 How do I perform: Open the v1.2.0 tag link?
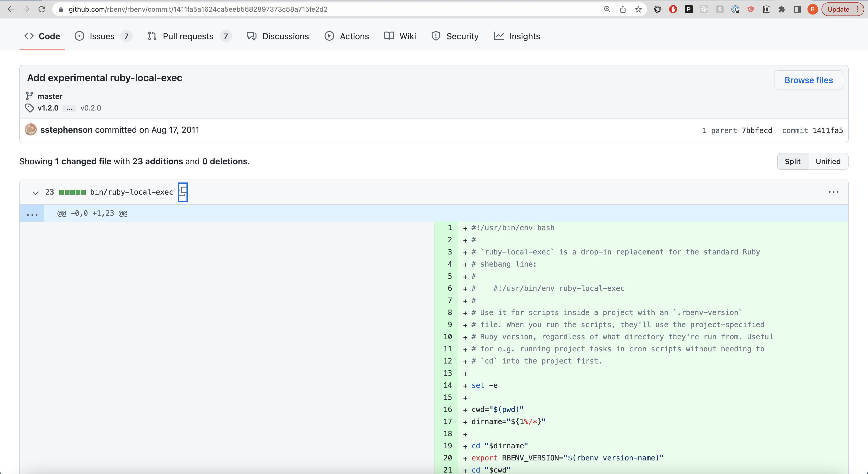click(48, 108)
